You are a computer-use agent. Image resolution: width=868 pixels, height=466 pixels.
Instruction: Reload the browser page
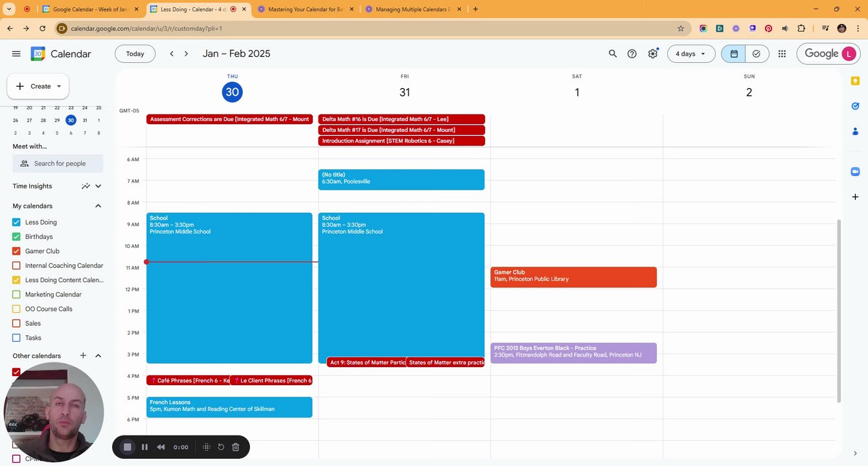(x=42, y=28)
